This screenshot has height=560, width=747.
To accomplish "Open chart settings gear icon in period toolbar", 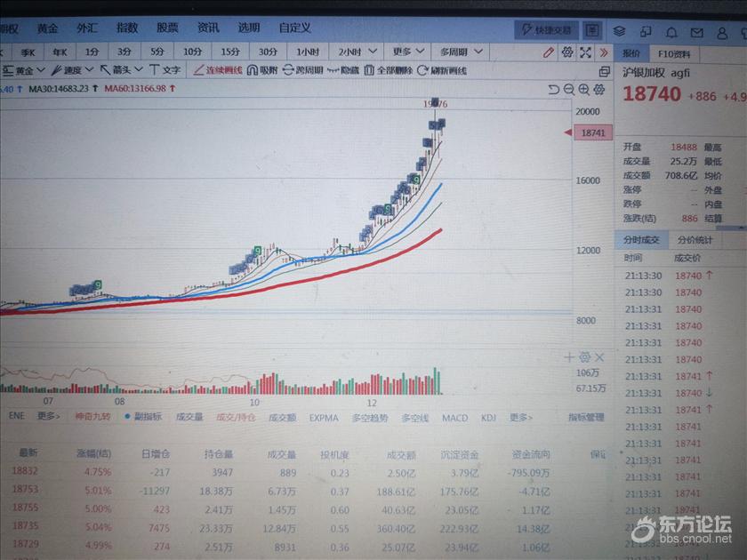I will [567, 52].
